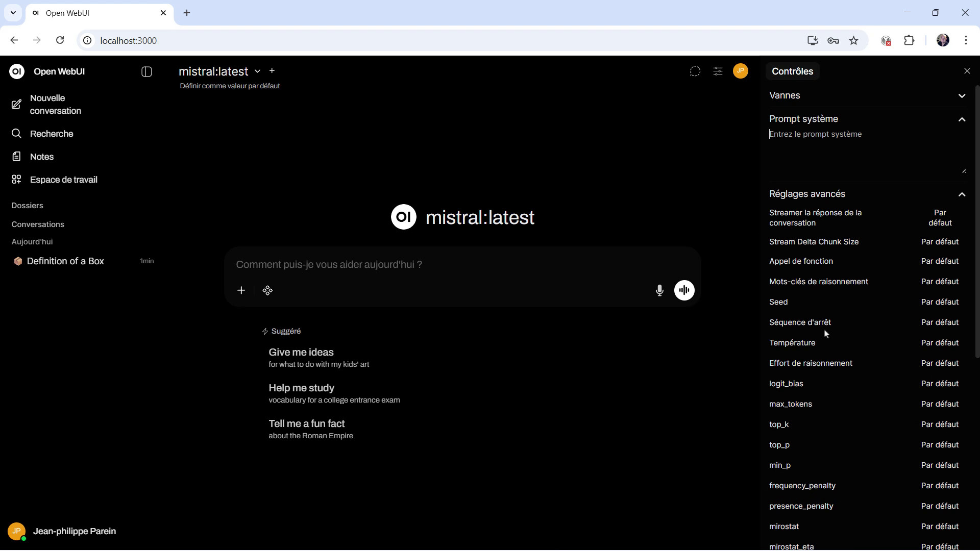Open Notes from the sidebar
The height and width of the screenshot is (551, 980).
click(x=42, y=157)
